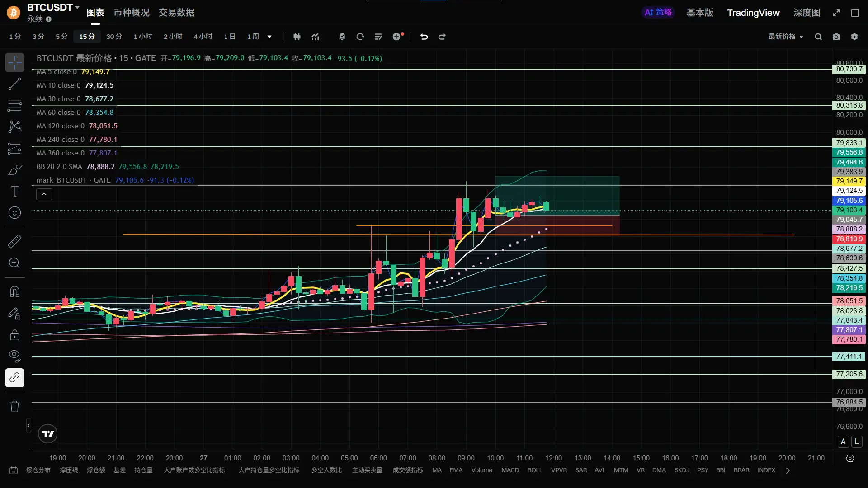Select the text annotation tool

pos(14,192)
